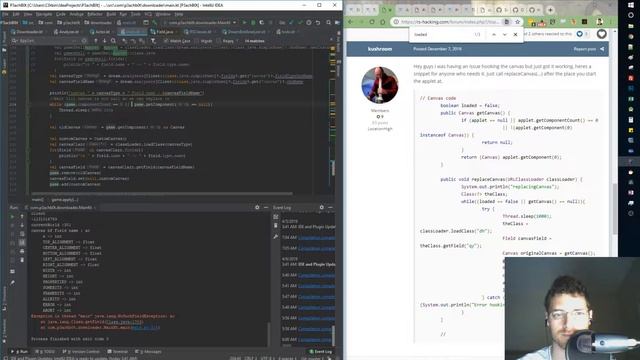Switch to the Downloader.kt editor tab
Screen dimensions: 640x360
27,32
